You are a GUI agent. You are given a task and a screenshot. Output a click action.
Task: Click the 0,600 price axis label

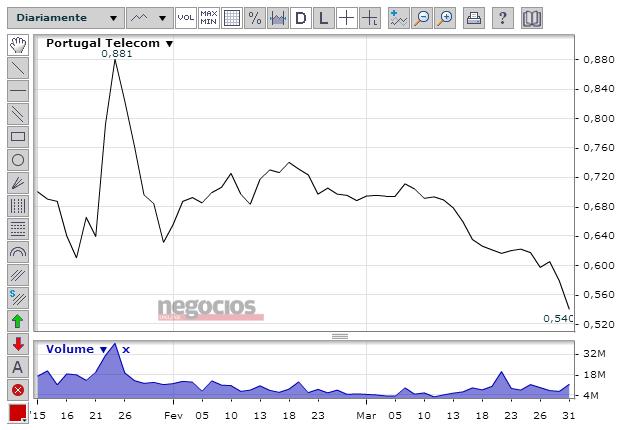pyautogui.click(x=599, y=265)
